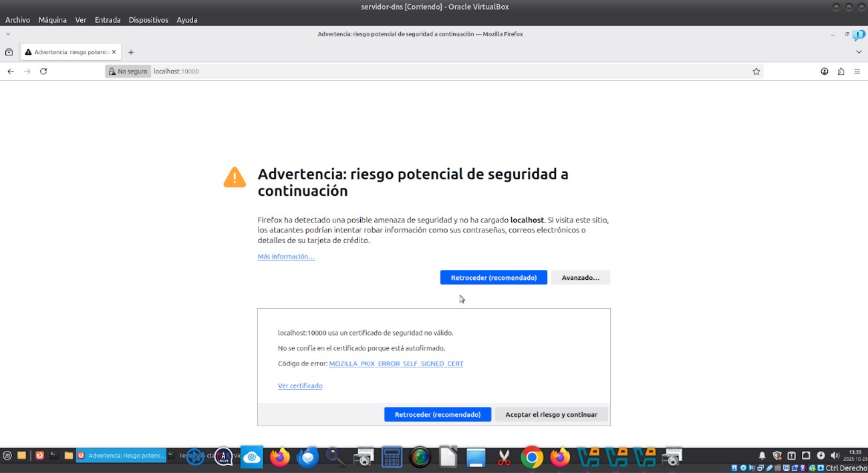868x473 pixels.
Task: Click the 'No seguro' site identity badge
Action: pyautogui.click(x=127, y=71)
